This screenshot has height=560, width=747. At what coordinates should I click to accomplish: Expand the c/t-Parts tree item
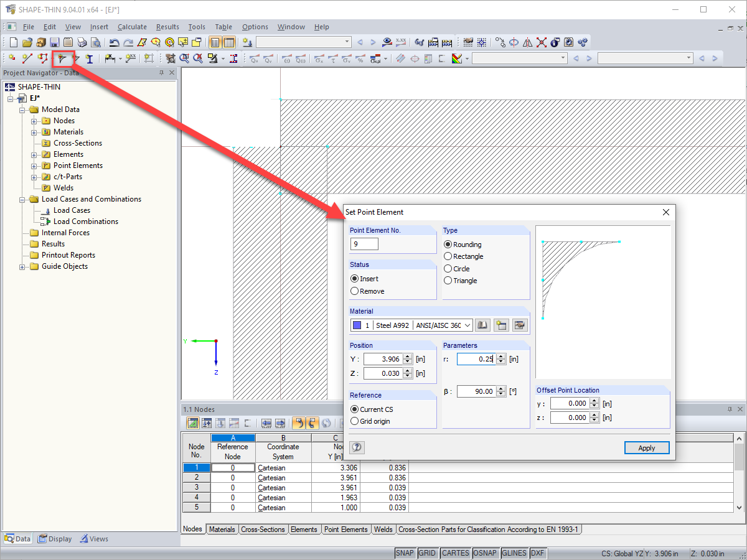pos(34,177)
